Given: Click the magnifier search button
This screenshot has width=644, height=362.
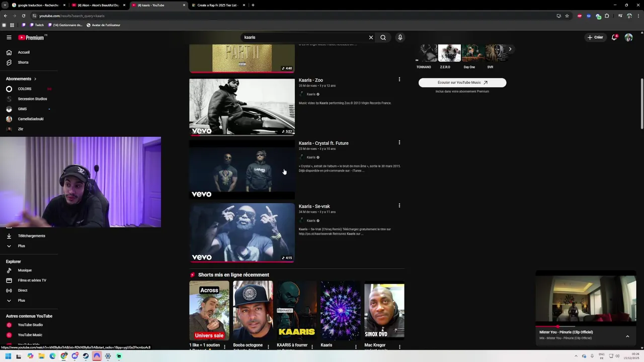Looking at the screenshot, I should pyautogui.click(x=383, y=37).
